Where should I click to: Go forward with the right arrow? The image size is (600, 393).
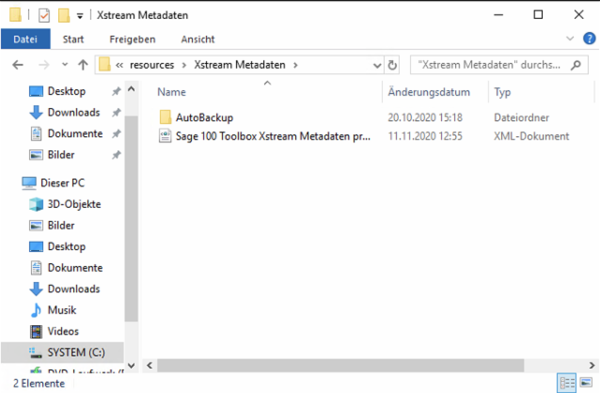coord(44,65)
